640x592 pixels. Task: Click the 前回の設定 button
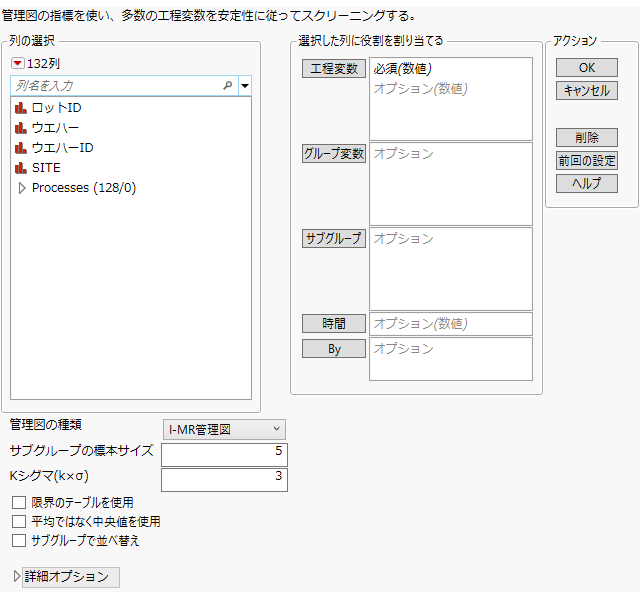(x=586, y=160)
